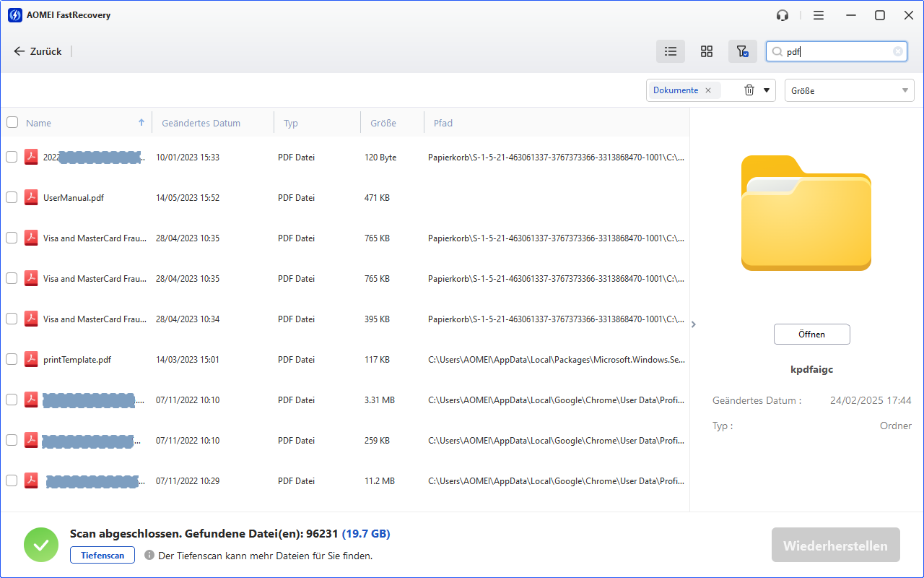Click the trash icon to clear filters
Image resolution: width=924 pixels, height=578 pixels.
[x=749, y=90]
